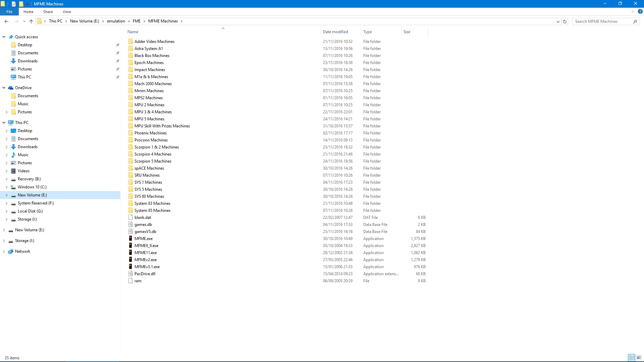Click the Quick access star icon
The image size is (644, 362).
pyautogui.click(x=11, y=37)
